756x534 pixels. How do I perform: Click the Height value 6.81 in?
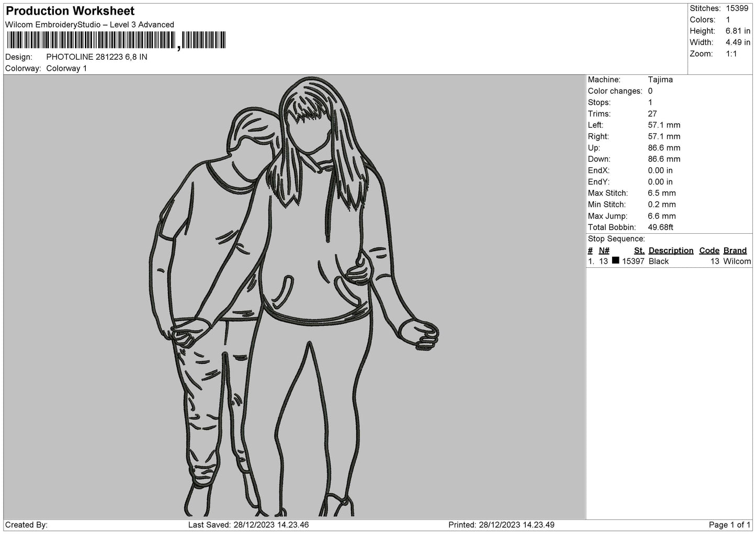[738, 31]
